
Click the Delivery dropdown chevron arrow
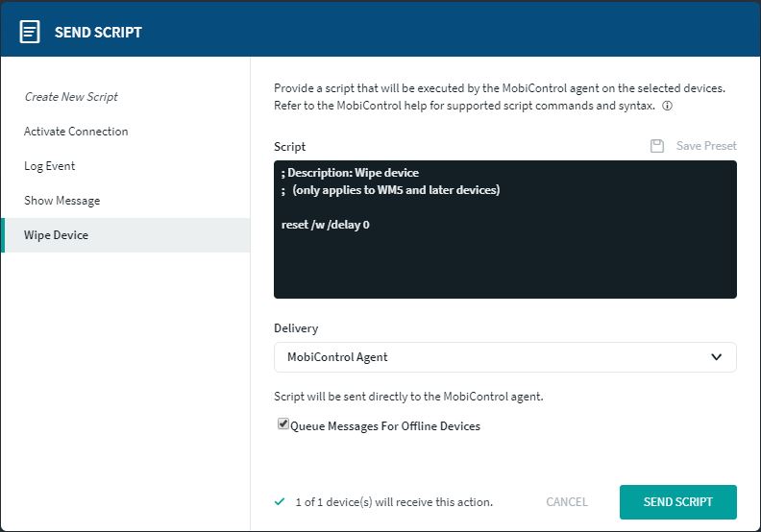pyautogui.click(x=717, y=357)
